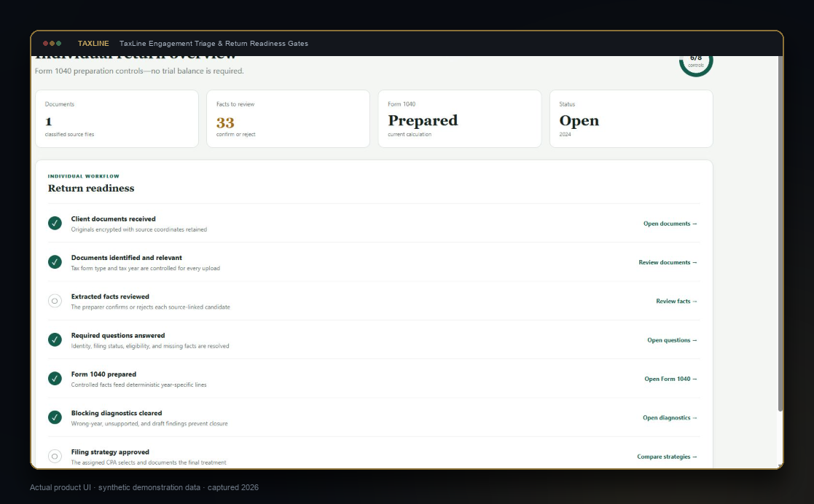Click the text 'Form 1040 prepared'
The image size is (814, 504).
tap(103, 374)
